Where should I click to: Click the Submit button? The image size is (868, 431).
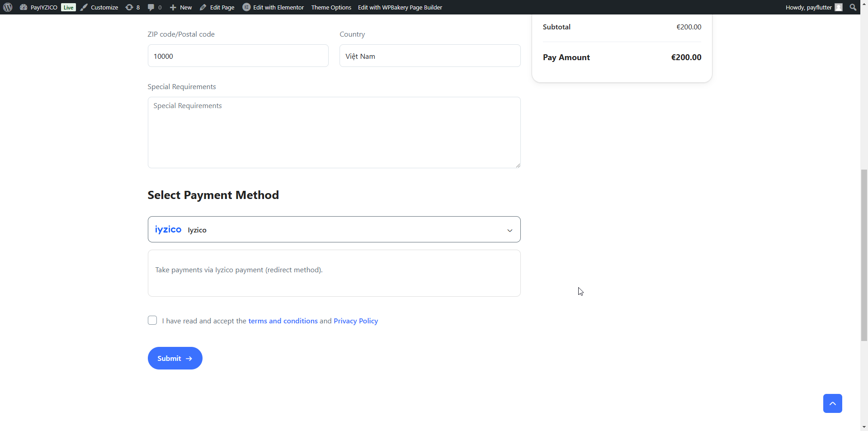point(175,358)
